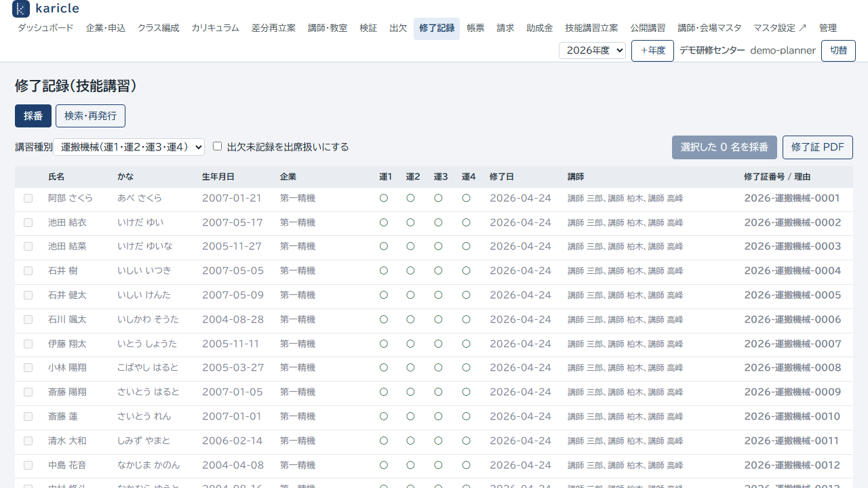Click the 修了証番号 / 理由 column header
868x488 pixels.
click(x=777, y=177)
